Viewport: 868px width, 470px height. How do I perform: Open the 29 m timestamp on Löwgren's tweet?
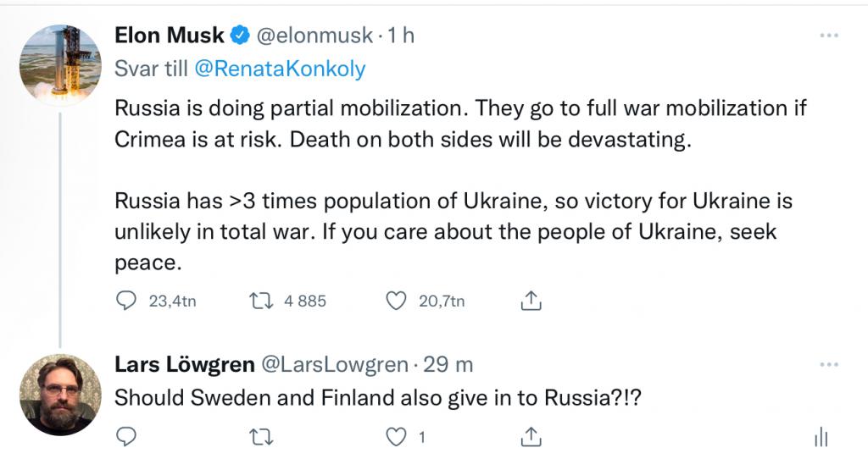448,365
